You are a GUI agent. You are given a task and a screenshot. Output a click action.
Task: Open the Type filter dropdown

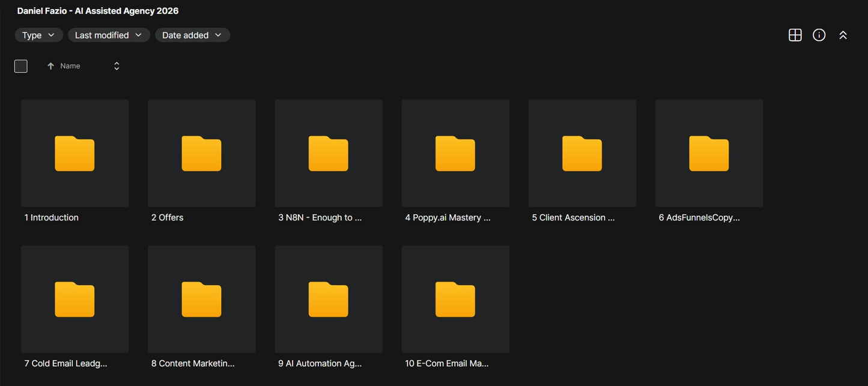pos(38,35)
